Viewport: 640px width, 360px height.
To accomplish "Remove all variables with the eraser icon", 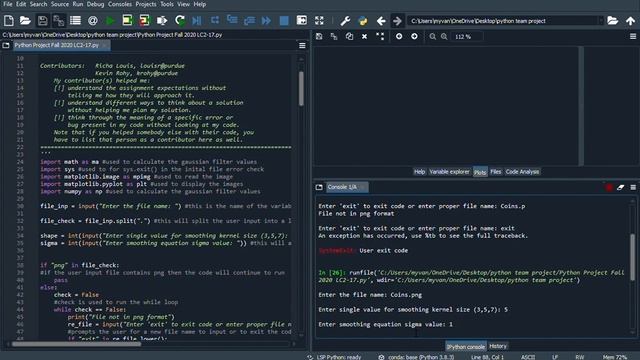I will coord(620,187).
